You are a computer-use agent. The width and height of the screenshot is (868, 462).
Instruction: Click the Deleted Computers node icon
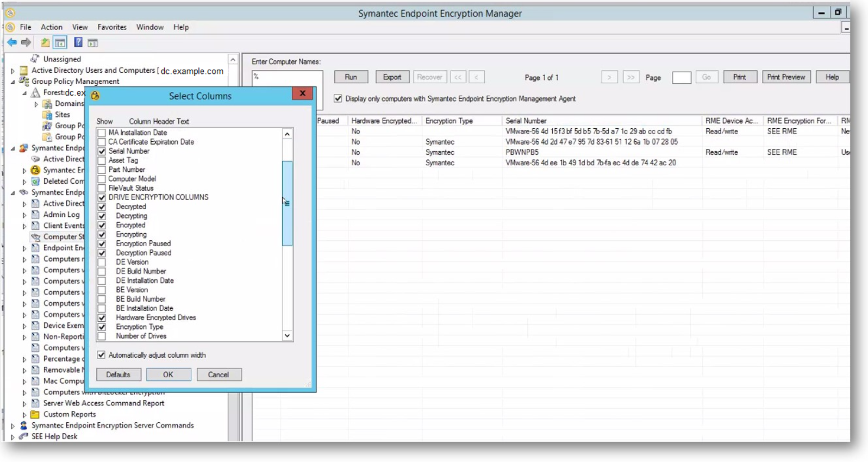point(35,182)
